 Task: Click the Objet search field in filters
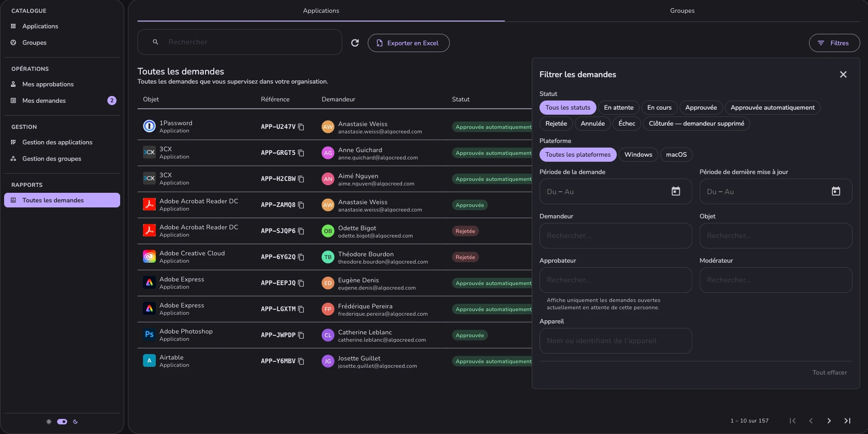[x=776, y=236]
